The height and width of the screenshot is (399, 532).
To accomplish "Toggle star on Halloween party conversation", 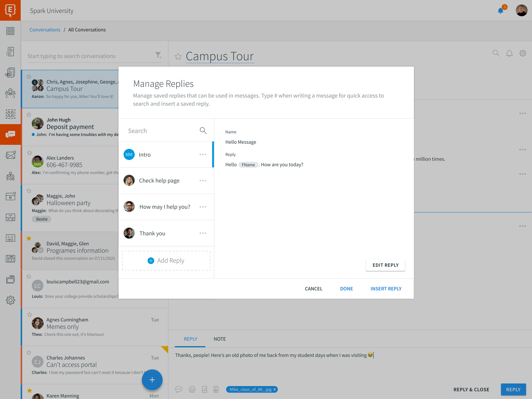I will (x=29, y=191).
